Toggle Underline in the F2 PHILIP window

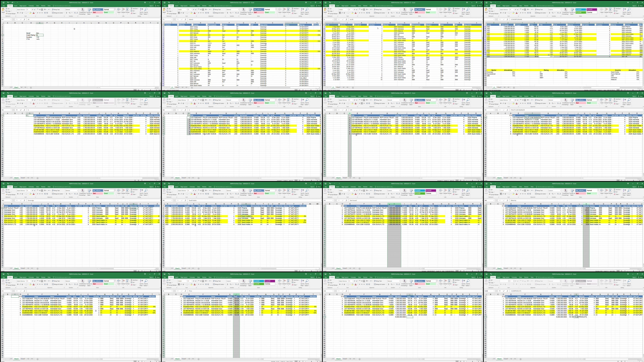pyautogui.click(x=505, y=103)
